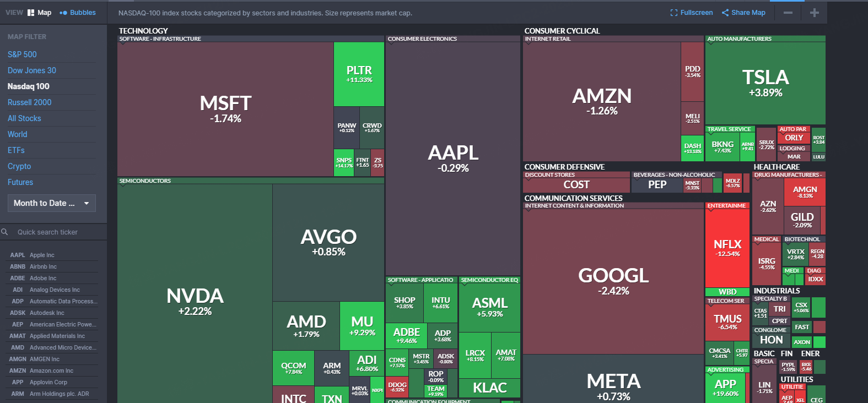Open the Month to Date dropdown

click(52, 203)
